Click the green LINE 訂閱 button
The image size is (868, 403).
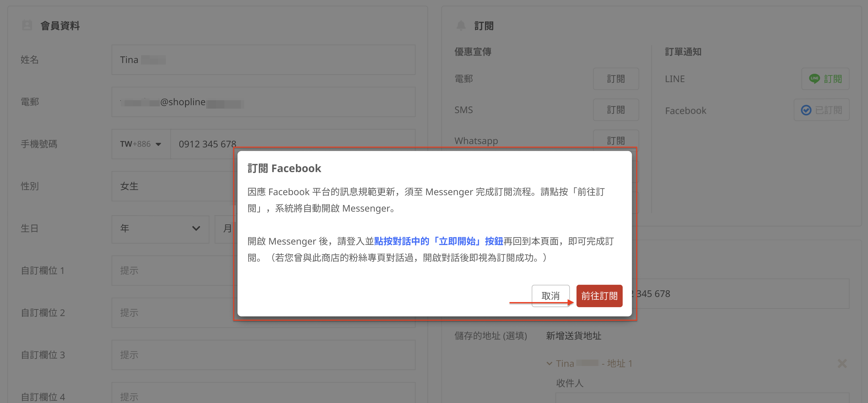(825, 79)
